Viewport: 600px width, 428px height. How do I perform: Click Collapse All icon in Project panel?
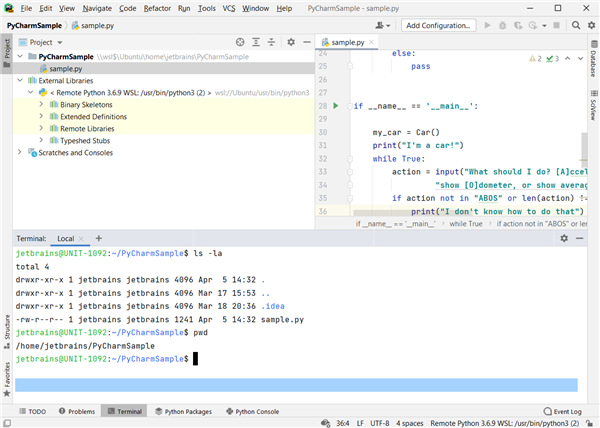(x=271, y=42)
